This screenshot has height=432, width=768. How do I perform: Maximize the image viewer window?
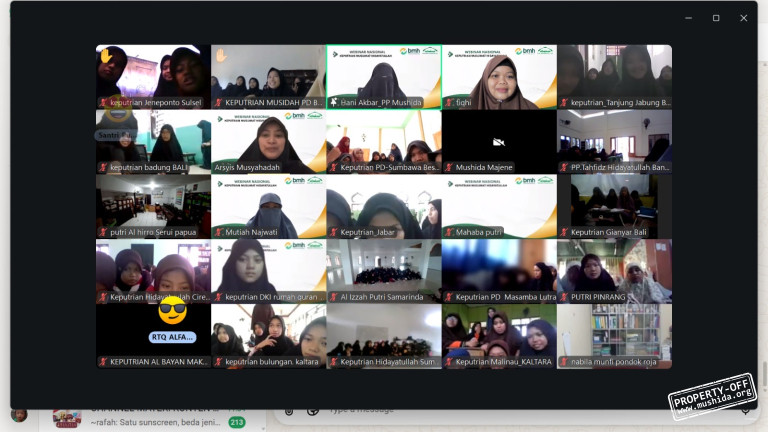(x=716, y=18)
